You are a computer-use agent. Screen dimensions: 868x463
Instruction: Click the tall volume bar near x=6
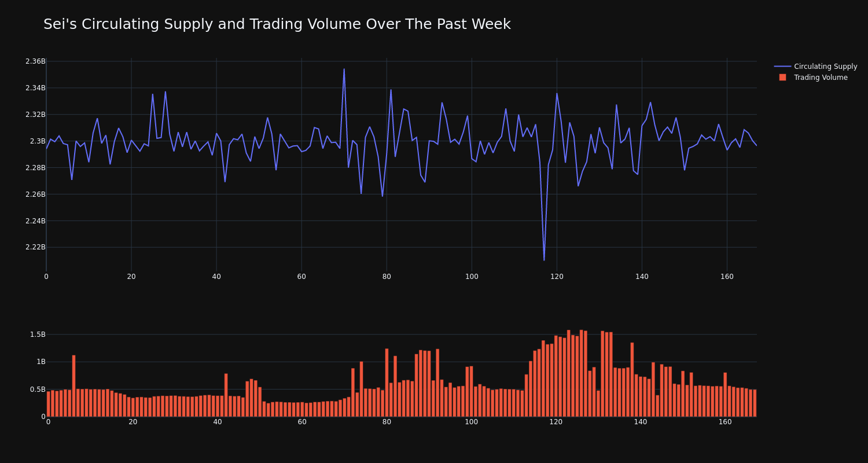click(73, 385)
